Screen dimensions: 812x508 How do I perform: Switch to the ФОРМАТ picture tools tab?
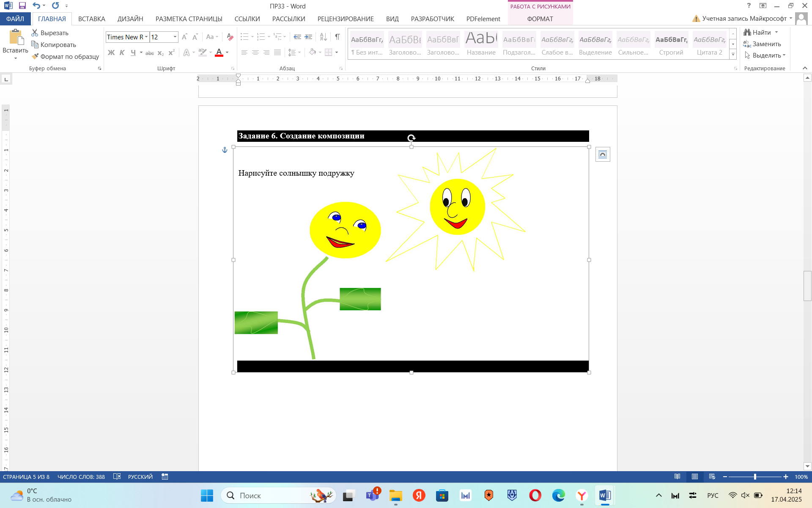pyautogui.click(x=540, y=19)
